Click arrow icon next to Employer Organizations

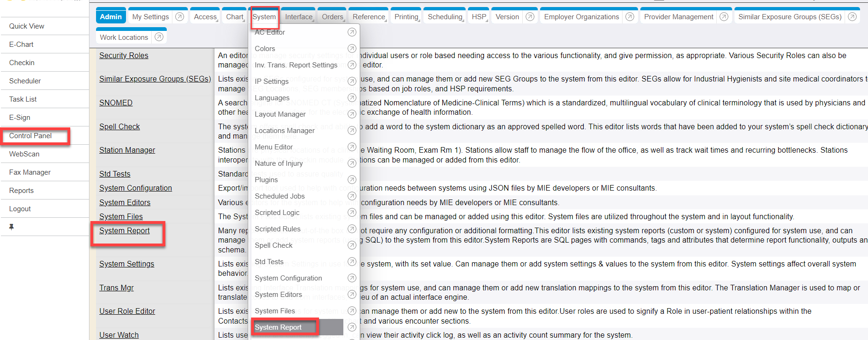630,17
